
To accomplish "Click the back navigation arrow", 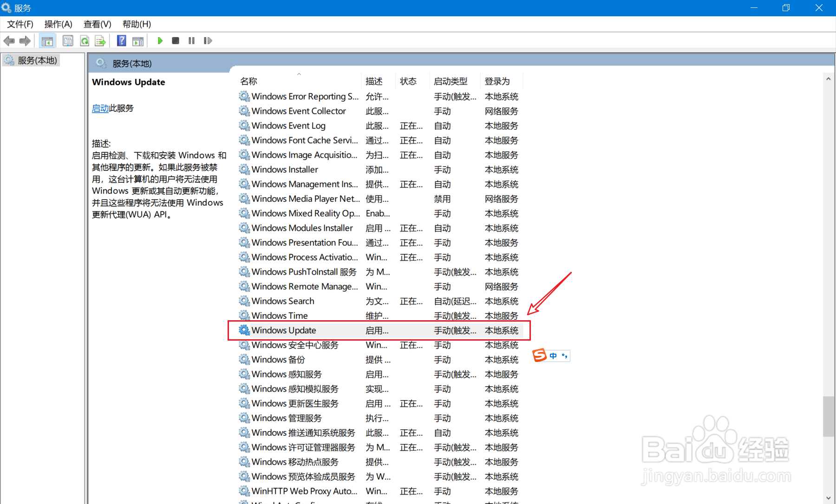I will (x=9, y=41).
